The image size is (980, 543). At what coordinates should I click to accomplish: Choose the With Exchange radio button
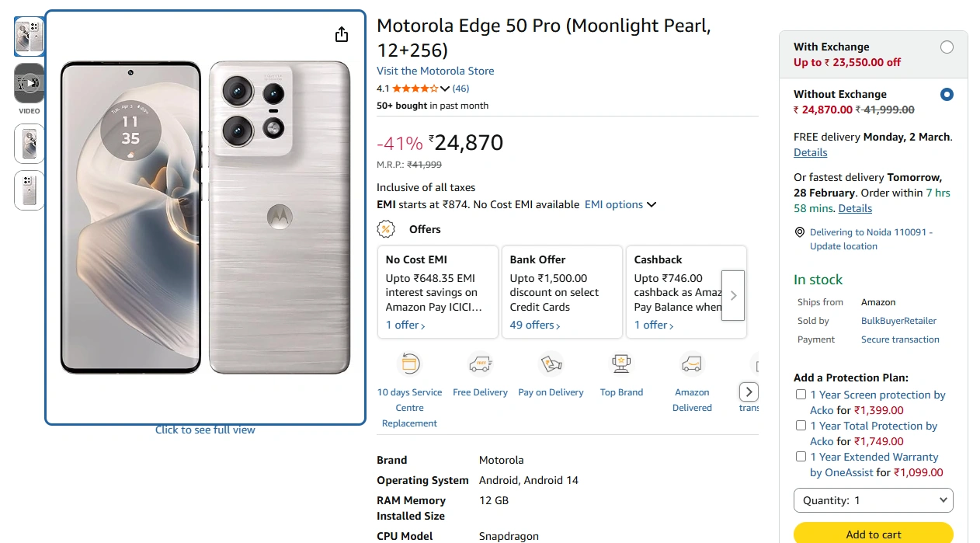(947, 47)
